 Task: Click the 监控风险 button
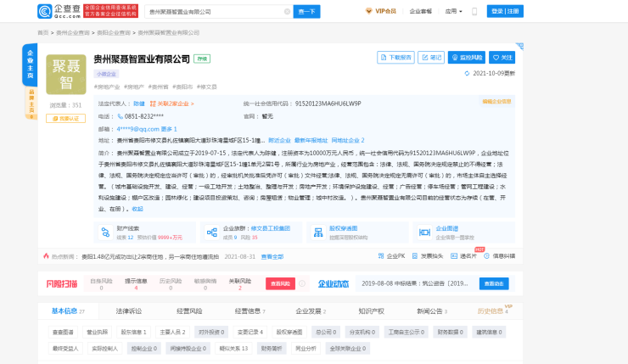pyautogui.click(x=466, y=58)
